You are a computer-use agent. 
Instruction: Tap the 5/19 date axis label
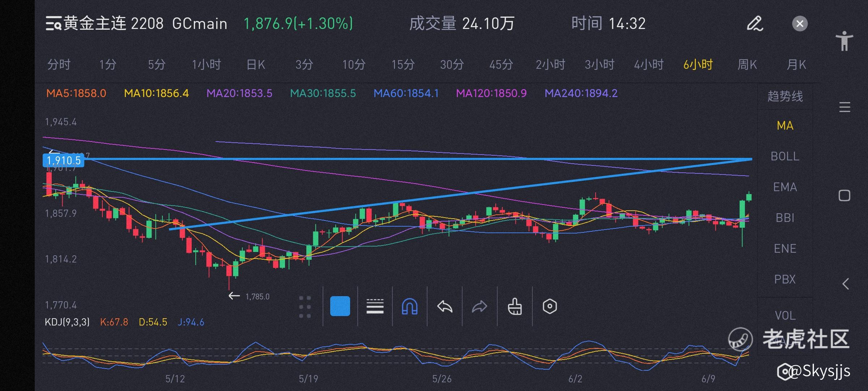click(x=309, y=379)
